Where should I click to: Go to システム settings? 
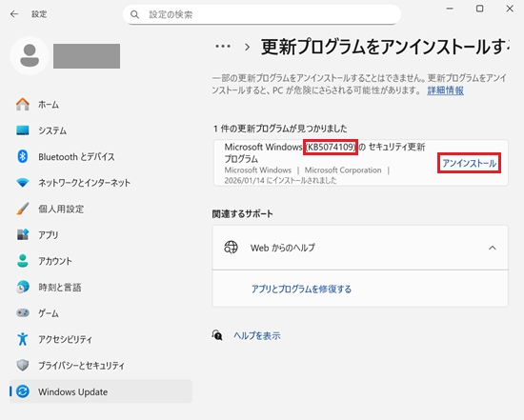(101, 130)
